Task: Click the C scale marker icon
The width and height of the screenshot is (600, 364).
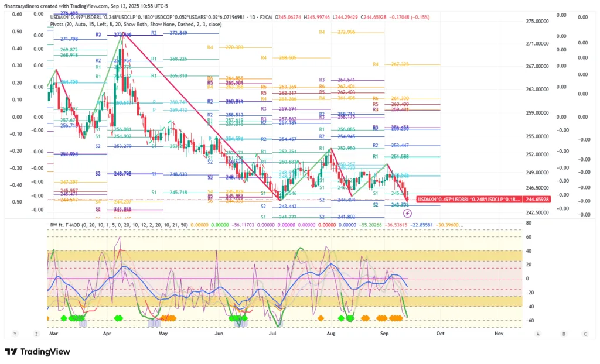Action: pos(585,334)
